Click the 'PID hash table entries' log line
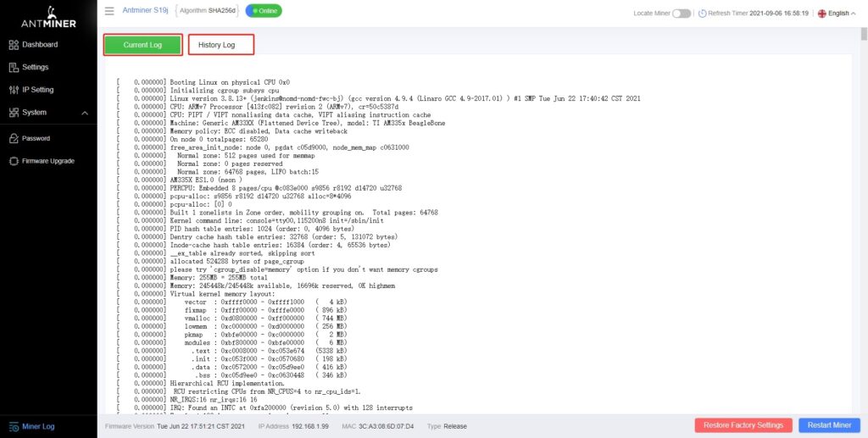868x438 pixels. [x=236, y=229]
